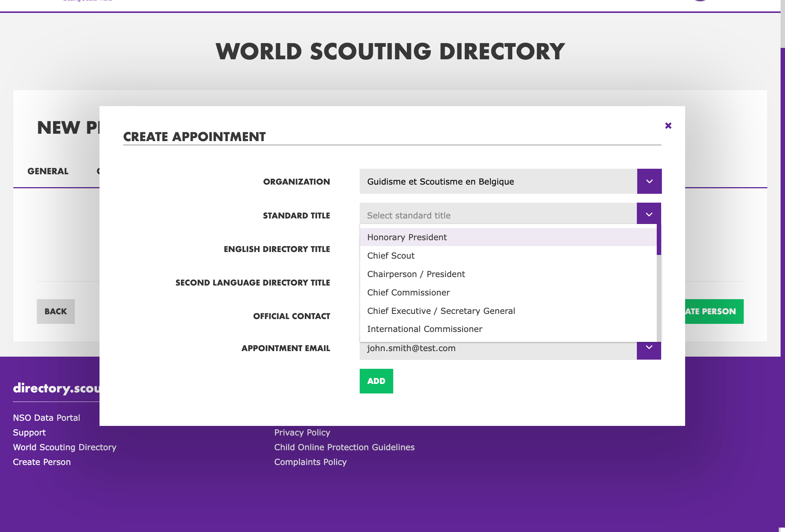Open Child Online Protection Guidelines link
The image size is (785, 532).
point(344,447)
